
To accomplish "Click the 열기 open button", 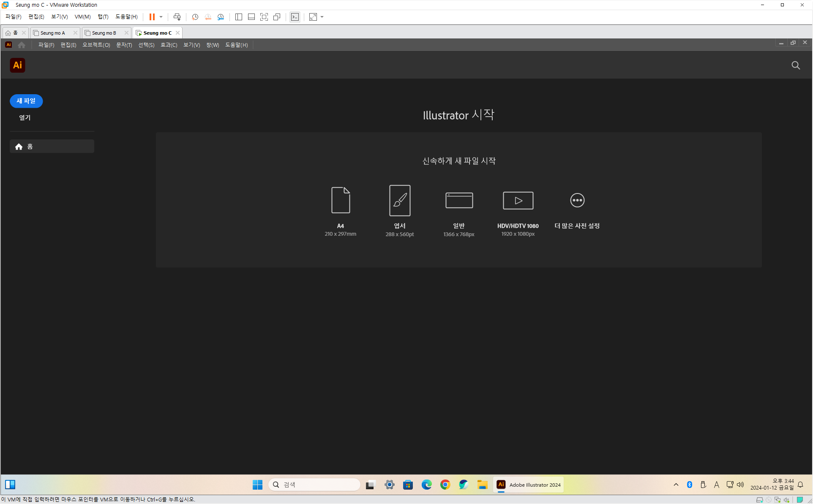I will tap(25, 117).
